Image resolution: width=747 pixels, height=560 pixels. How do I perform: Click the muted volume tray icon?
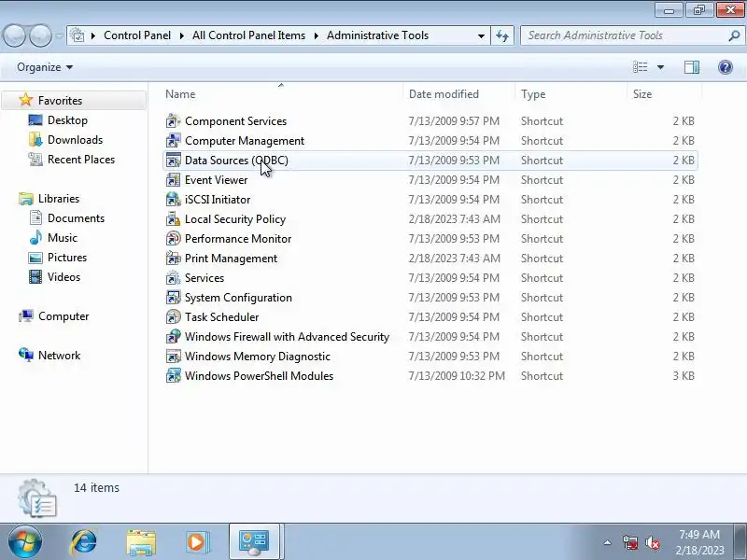(652, 543)
